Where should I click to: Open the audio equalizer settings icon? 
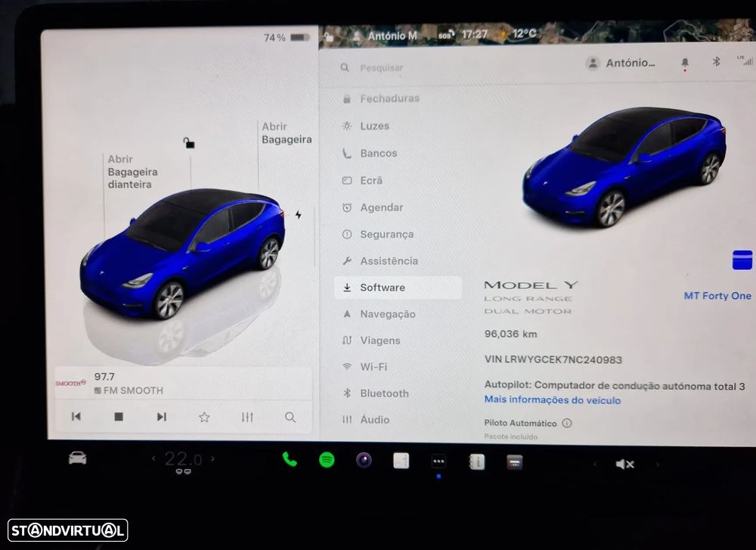pyautogui.click(x=247, y=418)
